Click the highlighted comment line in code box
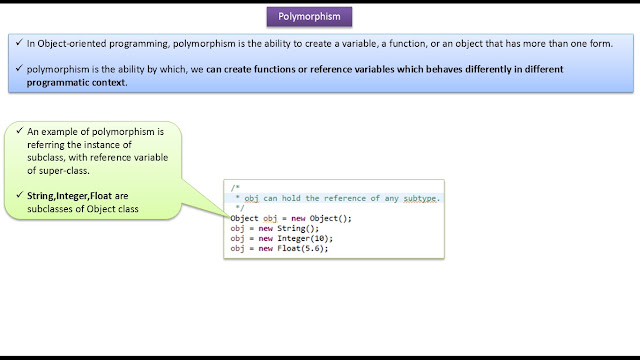Viewport: 640px width, 360px height. [x=333, y=198]
